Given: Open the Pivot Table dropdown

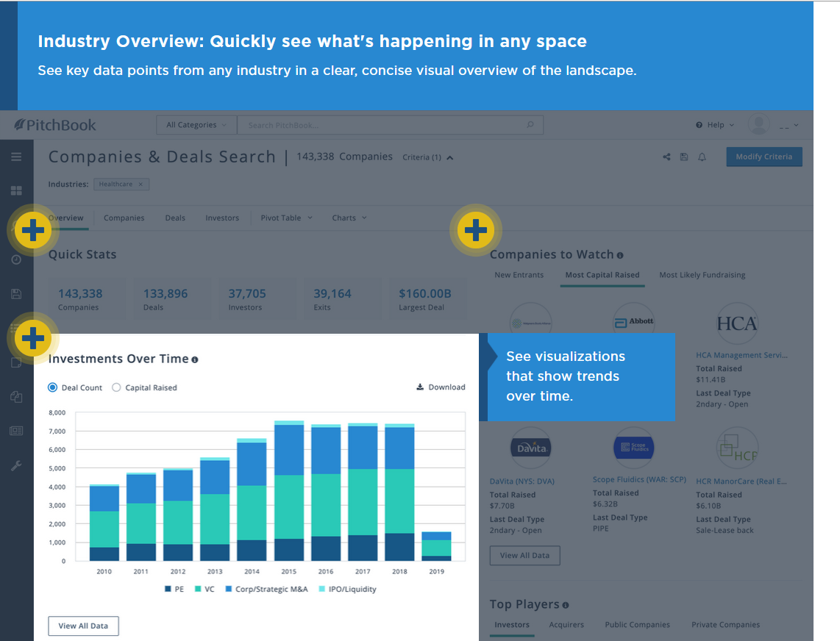Looking at the screenshot, I should pyautogui.click(x=287, y=218).
